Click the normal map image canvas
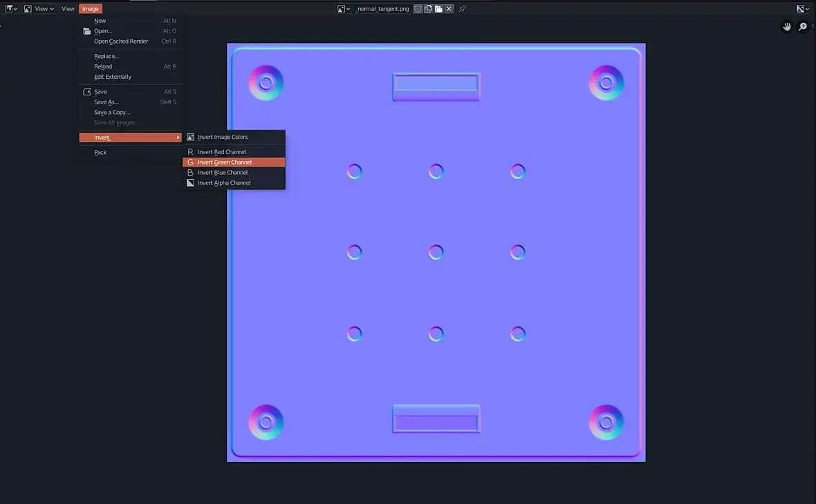The image size is (816, 504). pyautogui.click(x=436, y=253)
